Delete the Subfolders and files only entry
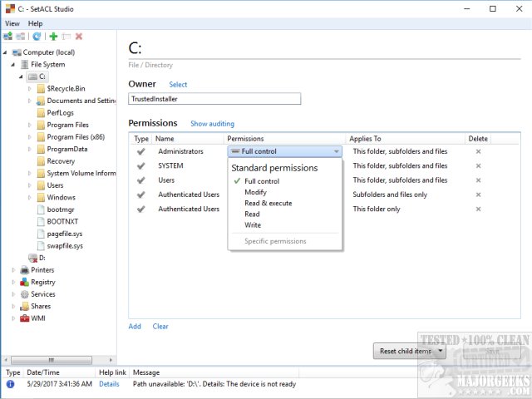The width and height of the screenshot is (532, 399). (x=479, y=195)
